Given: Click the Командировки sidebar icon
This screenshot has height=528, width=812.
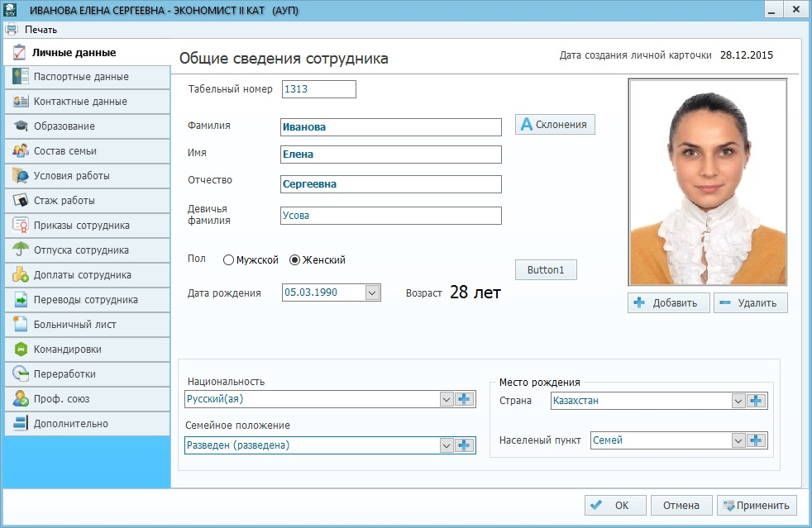Looking at the screenshot, I should [x=21, y=350].
